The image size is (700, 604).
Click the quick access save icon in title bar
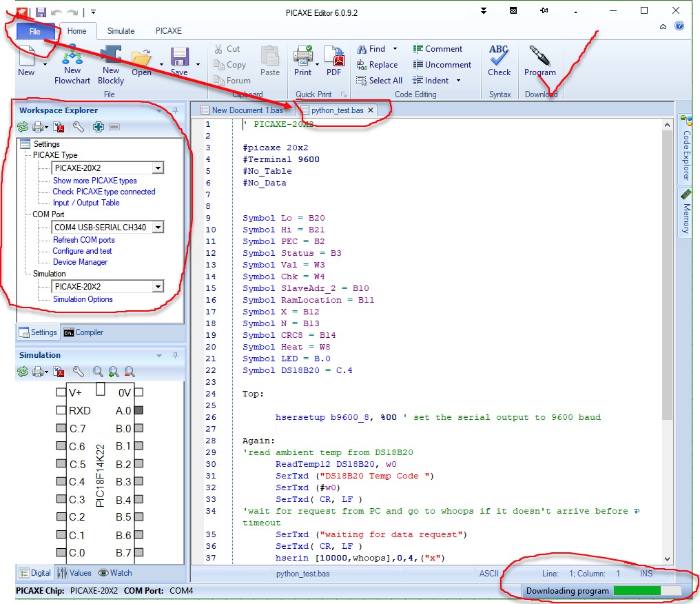coord(41,12)
